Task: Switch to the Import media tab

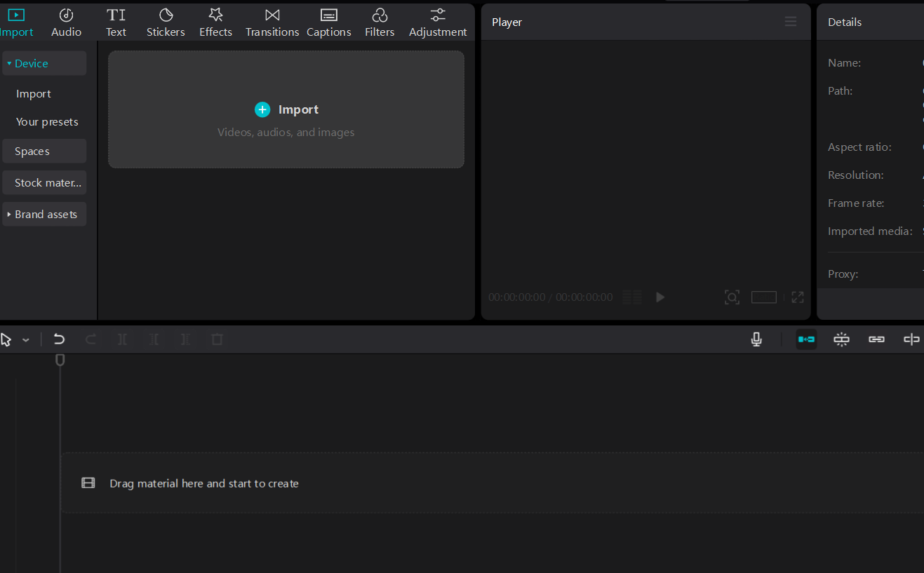Action: click(16, 22)
